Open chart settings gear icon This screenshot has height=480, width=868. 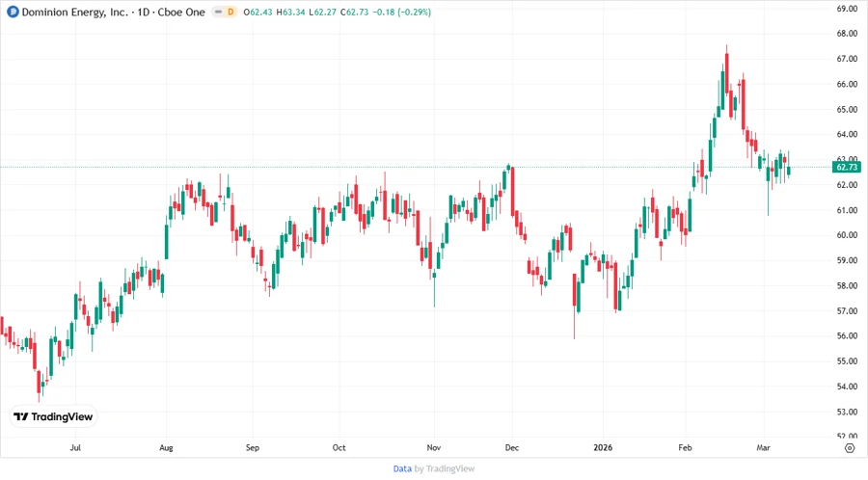(x=850, y=448)
